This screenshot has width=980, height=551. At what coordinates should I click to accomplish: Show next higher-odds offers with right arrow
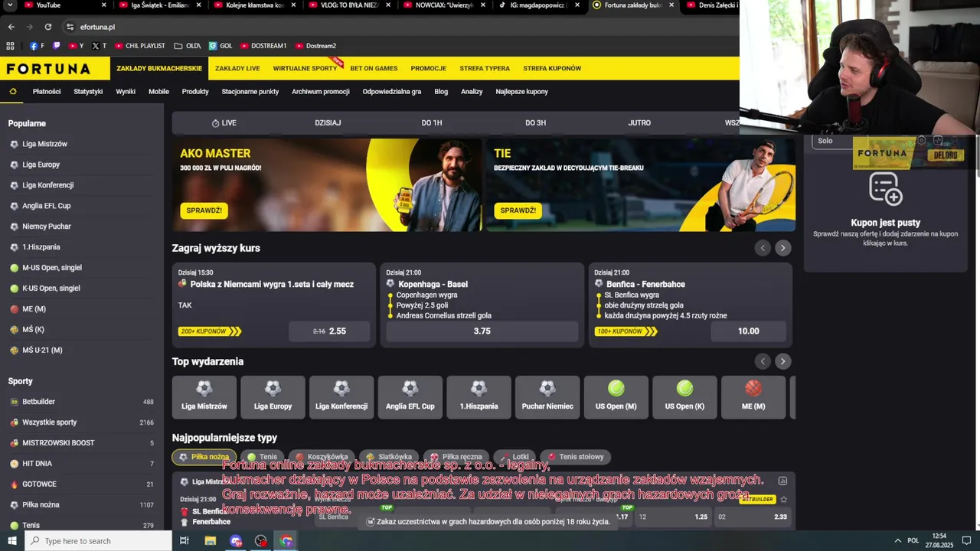point(782,248)
